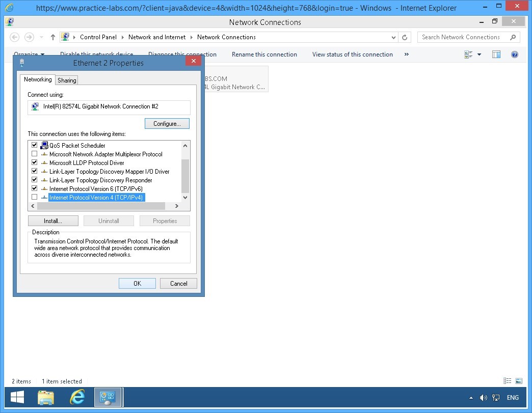Viewport: 532px width, 413px height.
Task: Open the Help question mark icon
Action: tap(514, 54)
